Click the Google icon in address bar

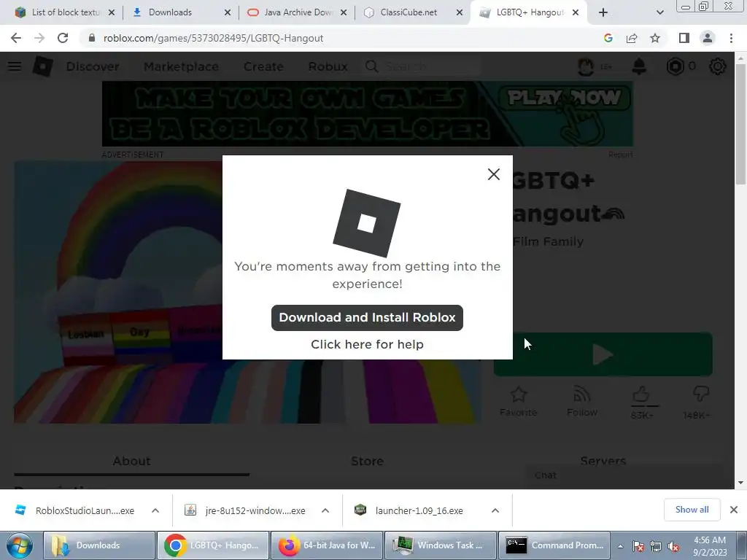(x=608, y=38)
